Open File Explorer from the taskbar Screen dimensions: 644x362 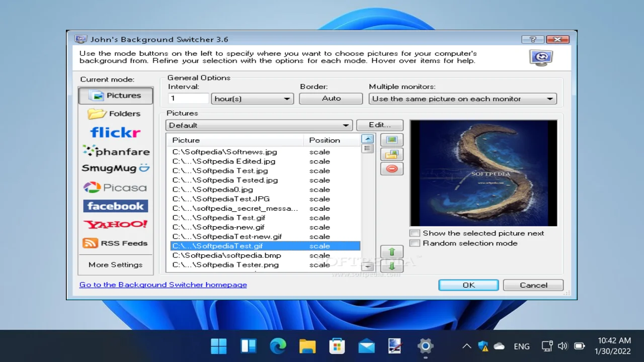[x=307, y=346]
